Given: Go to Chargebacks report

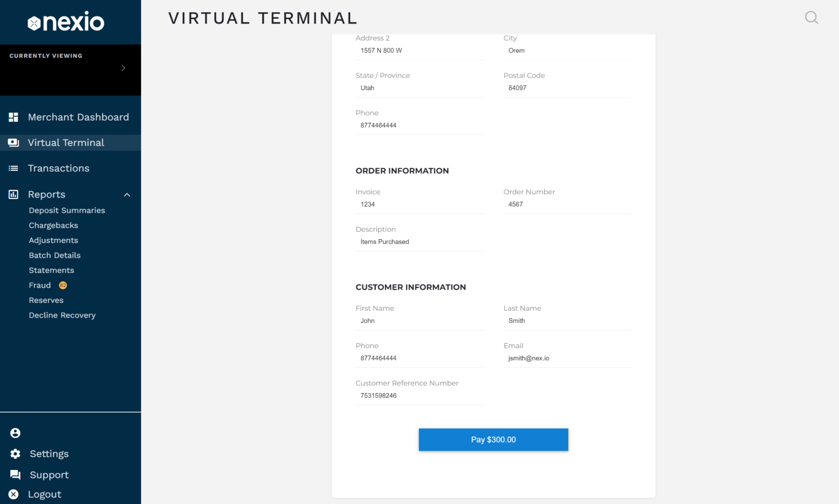Looking at the screenshot, I should point(53,226).
